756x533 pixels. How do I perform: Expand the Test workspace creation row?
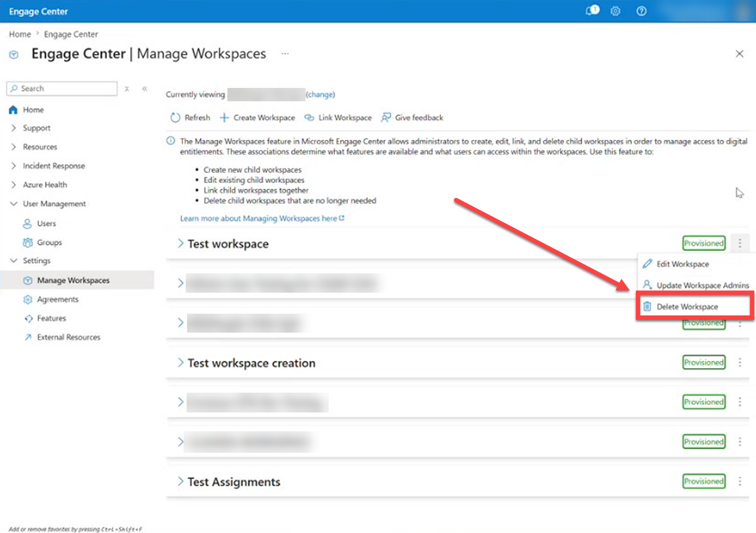(181, 363)
